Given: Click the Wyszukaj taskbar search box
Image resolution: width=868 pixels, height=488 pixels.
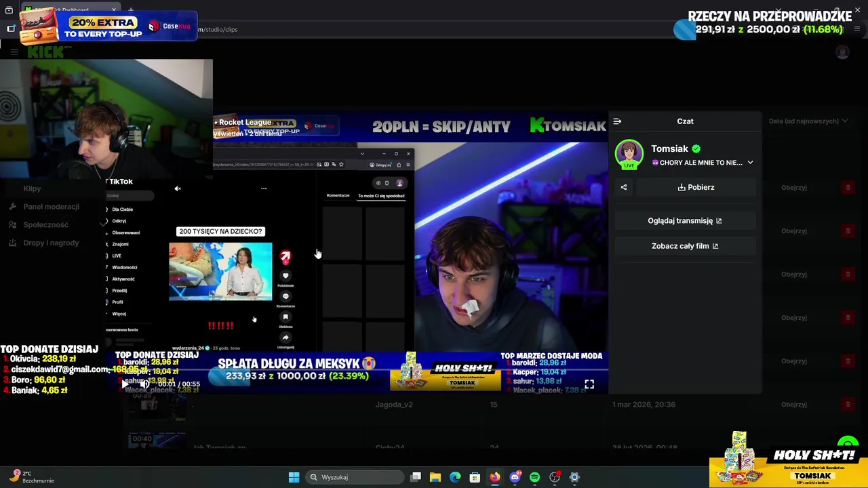Looking at the screenshot, I should (x=355, y=477).
